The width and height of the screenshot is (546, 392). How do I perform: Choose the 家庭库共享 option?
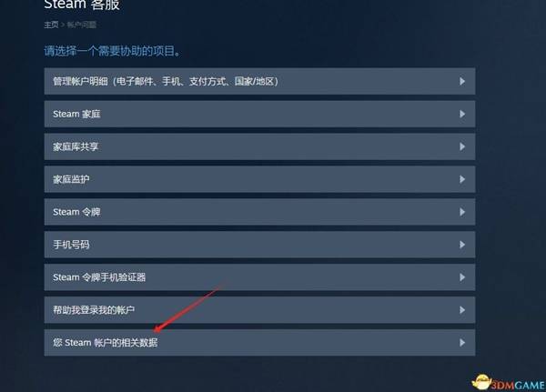[x=259, y=146]
